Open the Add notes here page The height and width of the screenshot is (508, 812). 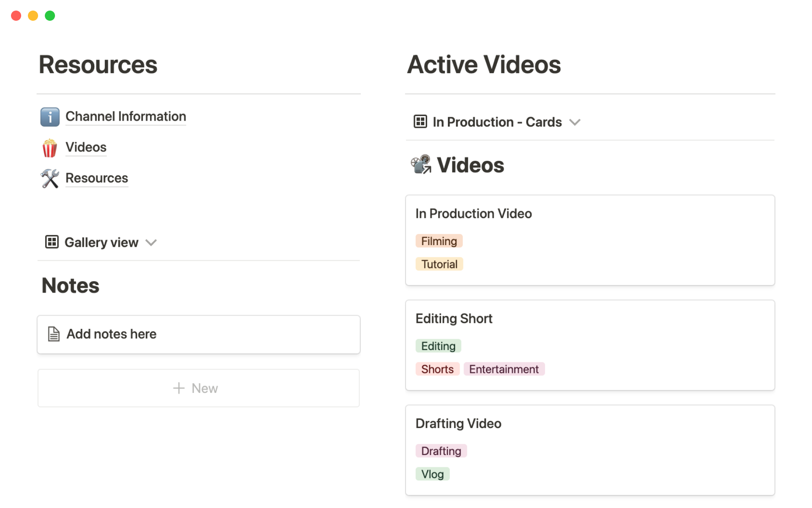[x=112, y=334]
